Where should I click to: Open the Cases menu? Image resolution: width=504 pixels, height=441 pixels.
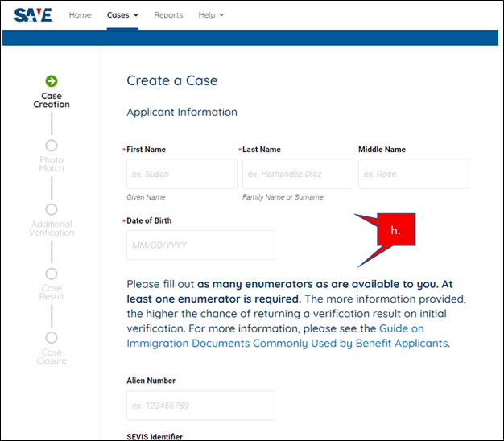(122, 15)
